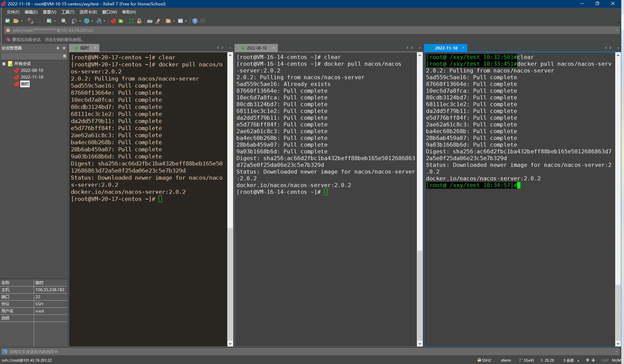Viewport: 624px width, 364px height.
Task: Open the 选项卡(B) menu
Action: (x=88, y=12)
